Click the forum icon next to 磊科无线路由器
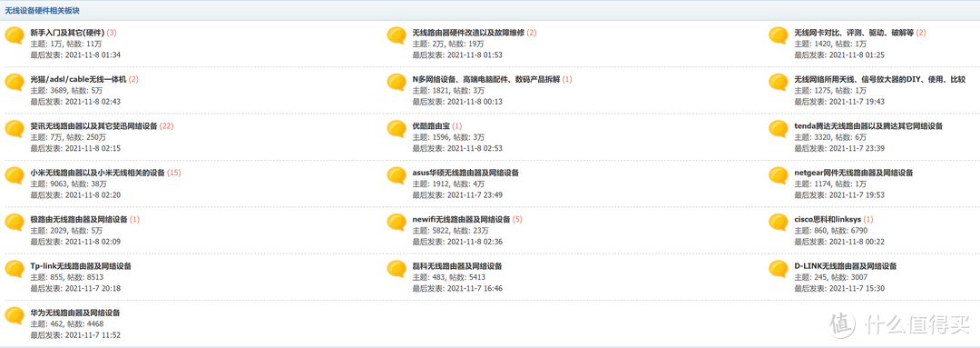Image resolution: width=980 pixels, height=348 pixels. pos(397,270)
